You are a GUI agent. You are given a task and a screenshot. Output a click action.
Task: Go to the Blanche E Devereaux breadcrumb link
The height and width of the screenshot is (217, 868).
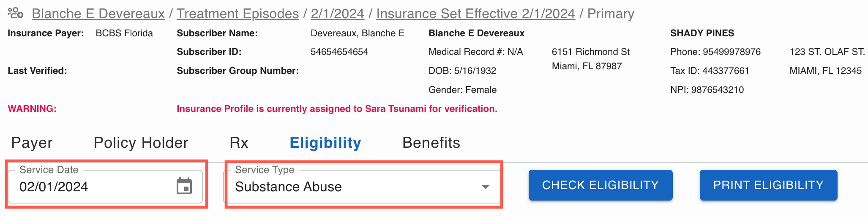(98, 14)
